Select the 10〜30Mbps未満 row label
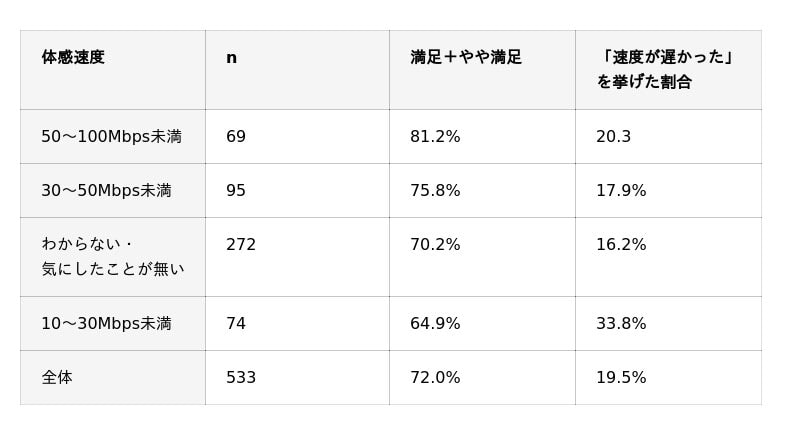 pyautogui.click(x=113, y=324)
